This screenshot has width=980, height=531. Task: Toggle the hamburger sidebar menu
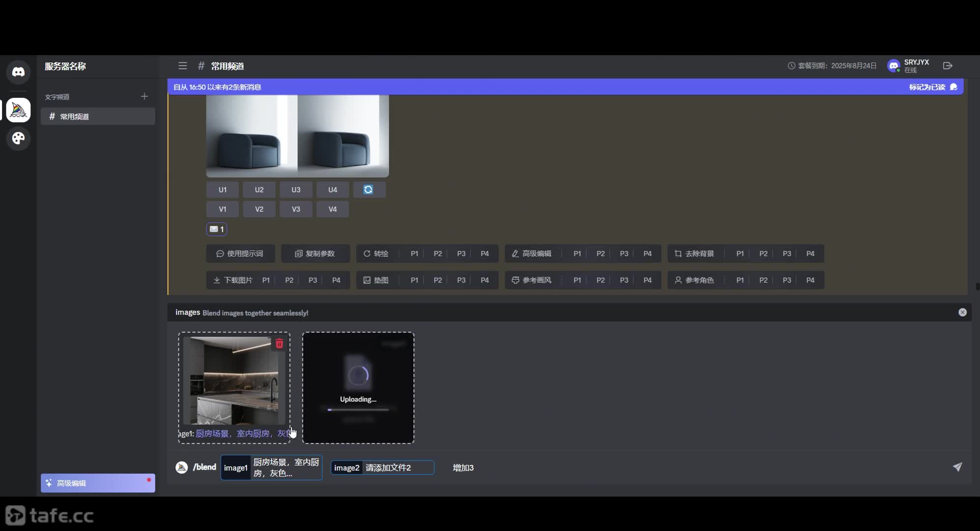[x=182, y=66]
